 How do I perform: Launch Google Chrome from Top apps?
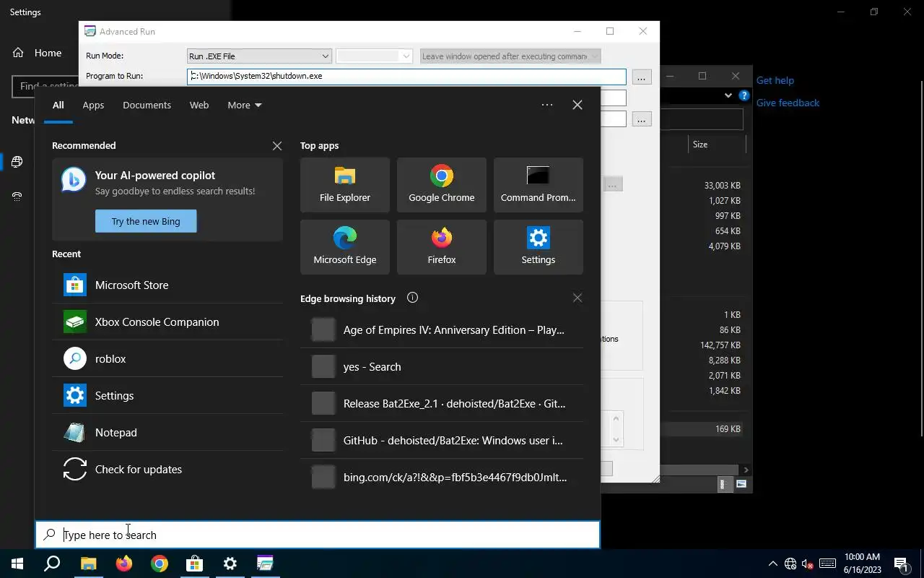[442, 185]
